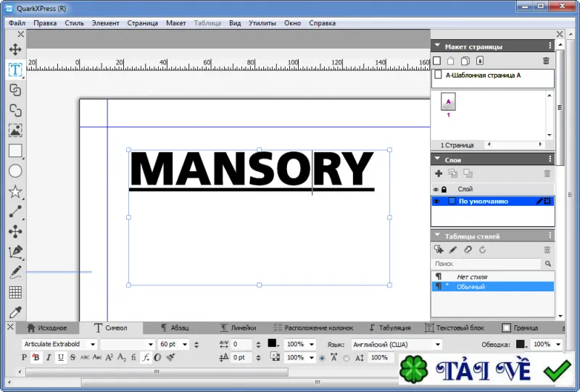Viewport: 580px width, 392px height.
Task: Open the Файл menu
Action: [x=17, y=23]
